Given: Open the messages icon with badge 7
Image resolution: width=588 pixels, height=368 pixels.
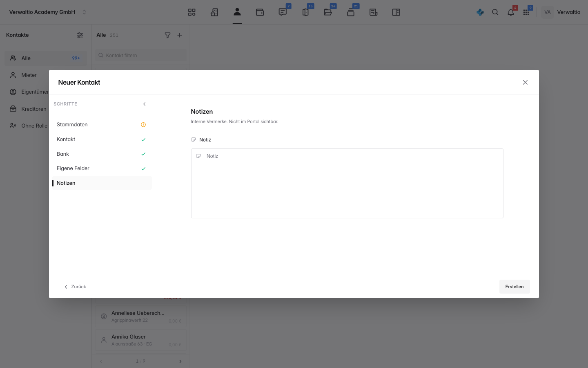Looking at the screenshot, I should [283, 12].
